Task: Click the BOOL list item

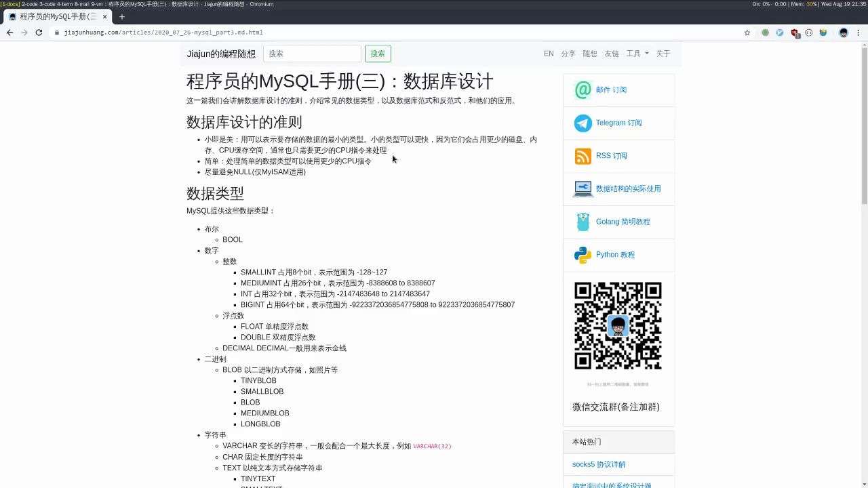Action: tap(232, 239)
